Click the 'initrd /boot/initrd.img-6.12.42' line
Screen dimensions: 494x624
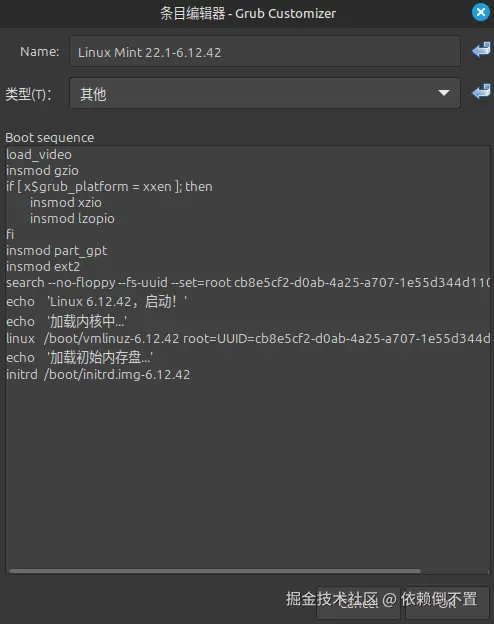[98, 374]
